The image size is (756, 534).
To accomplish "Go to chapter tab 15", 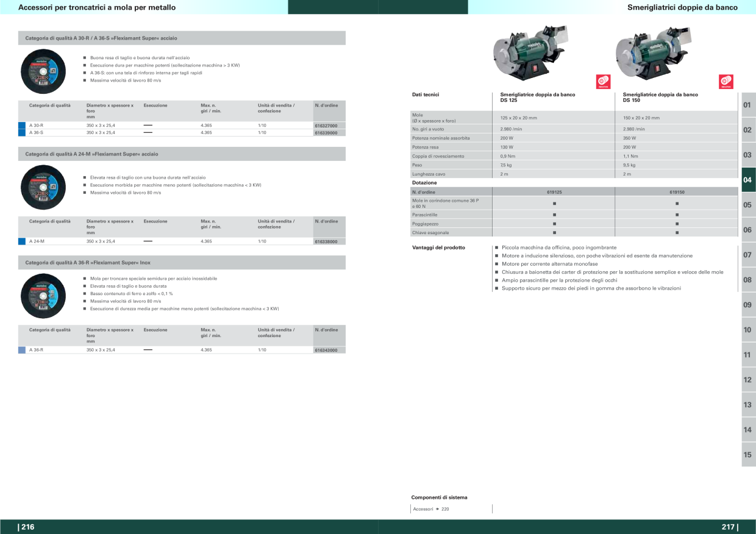I will point(748,455).
